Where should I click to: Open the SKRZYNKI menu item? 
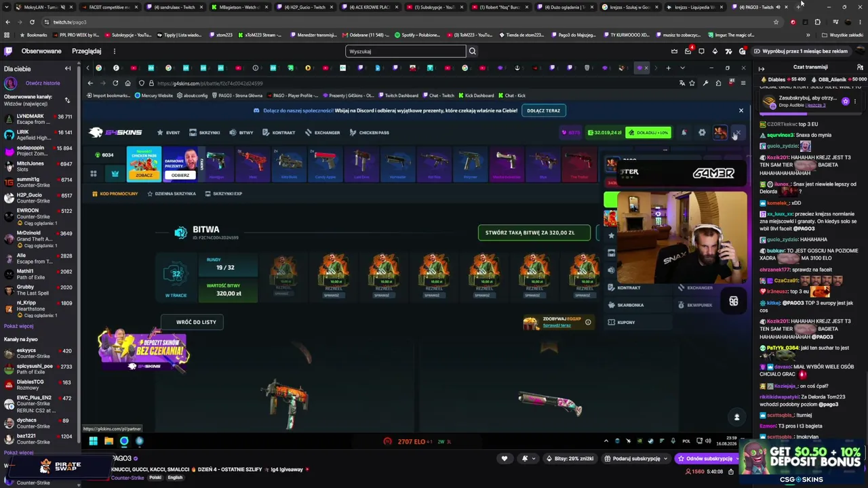[205, 133]
